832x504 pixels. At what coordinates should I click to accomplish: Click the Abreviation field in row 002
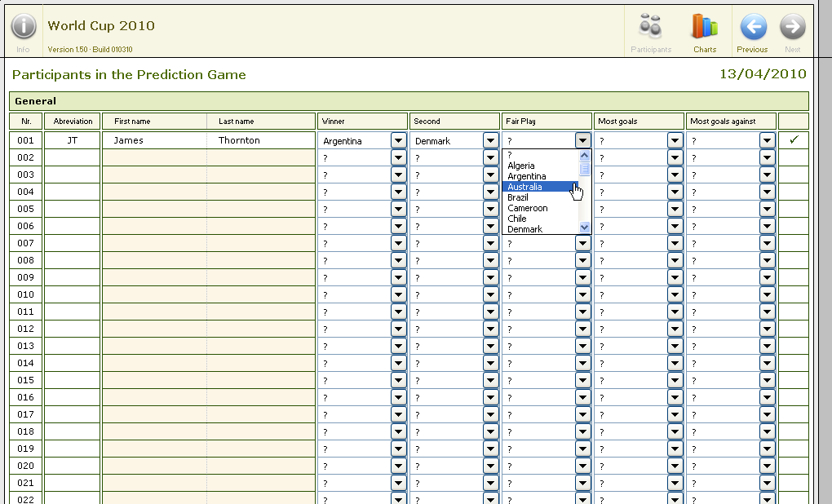[x=73, y=157]
